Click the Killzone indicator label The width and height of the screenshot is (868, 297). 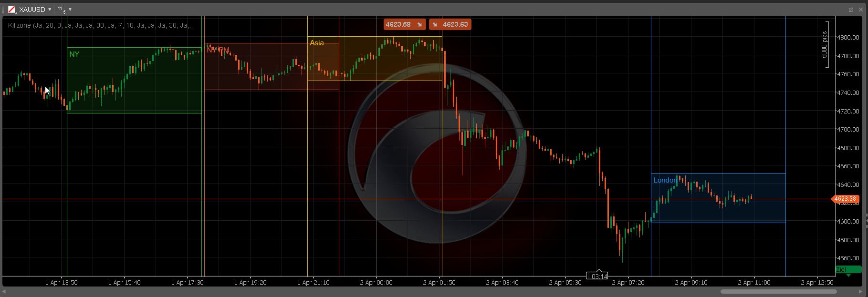[101, 25]
